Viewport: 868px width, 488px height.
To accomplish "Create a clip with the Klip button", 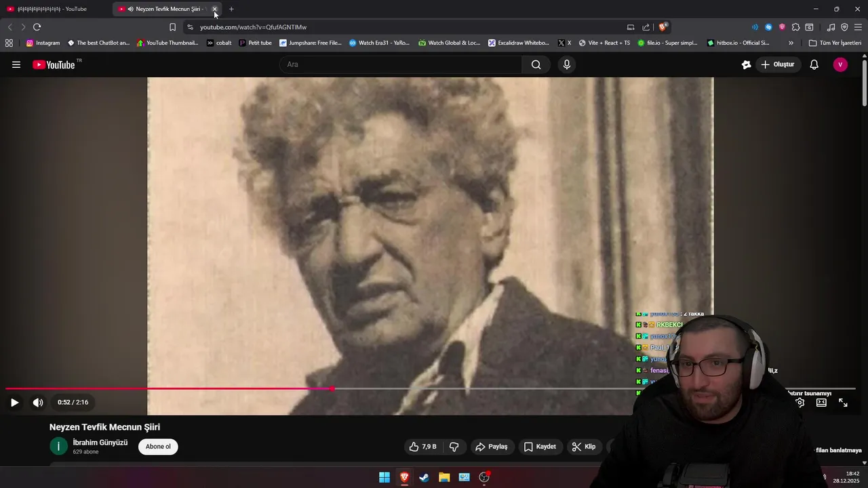I will click(x=583, y=447).
